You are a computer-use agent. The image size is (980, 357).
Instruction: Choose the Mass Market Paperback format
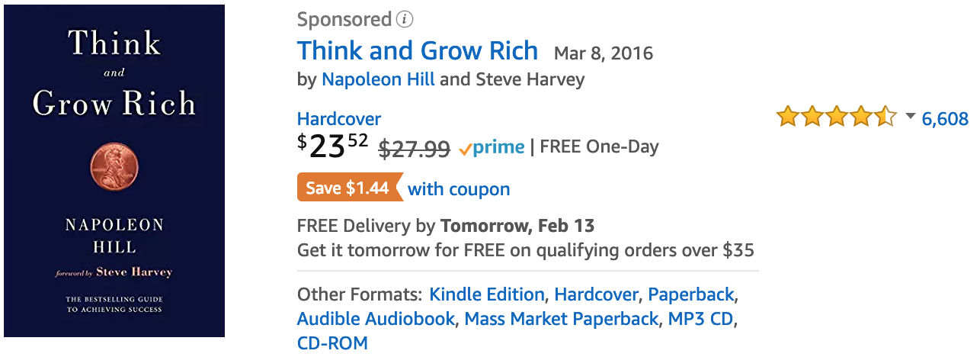561,319
